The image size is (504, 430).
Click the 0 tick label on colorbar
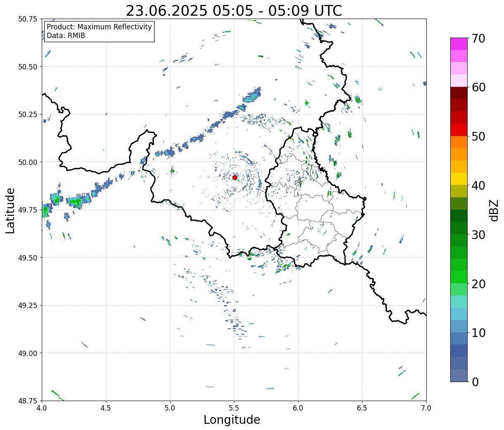coord(475,382)
